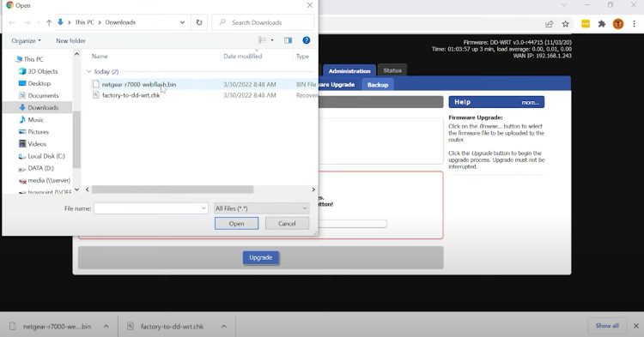Select Downloads in navigation pane
Viewport: 644px width, 337px height.
(38, 107)
